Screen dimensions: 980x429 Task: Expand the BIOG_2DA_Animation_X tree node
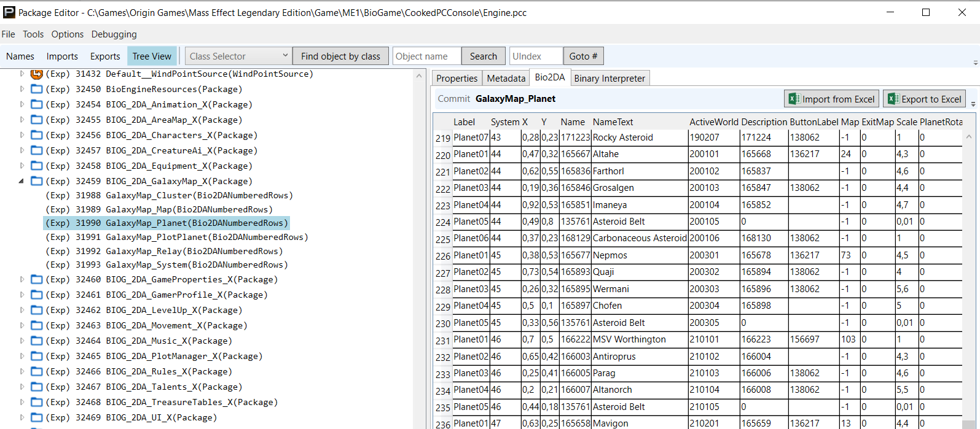22,104
